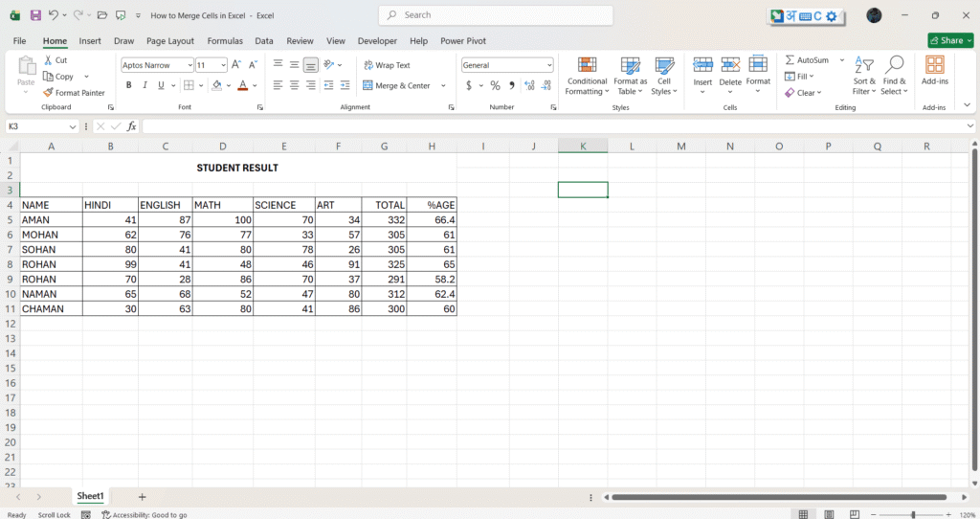This screenshot has width=980, height=519.
Task: Open Font dialog launcher
Action: 260,107
